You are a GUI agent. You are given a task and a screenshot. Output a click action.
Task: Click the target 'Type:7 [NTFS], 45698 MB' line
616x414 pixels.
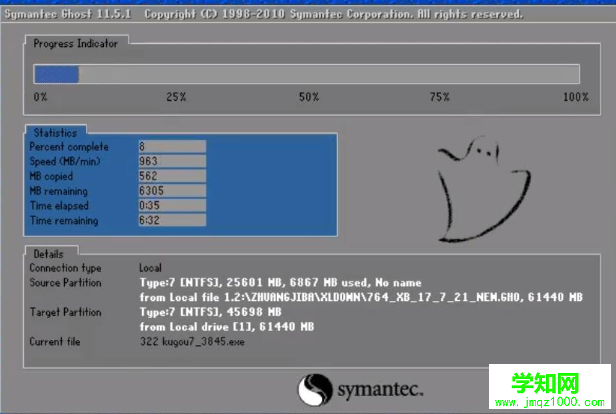211,312
